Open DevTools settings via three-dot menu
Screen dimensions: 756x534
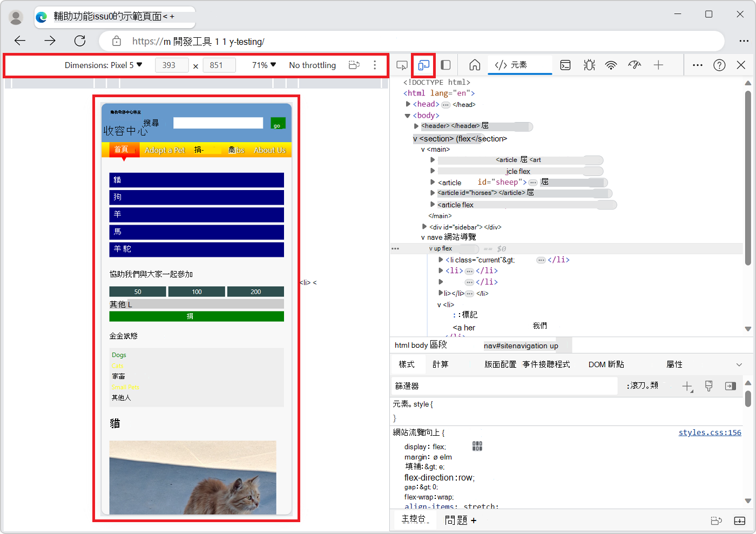coord(697,65)
